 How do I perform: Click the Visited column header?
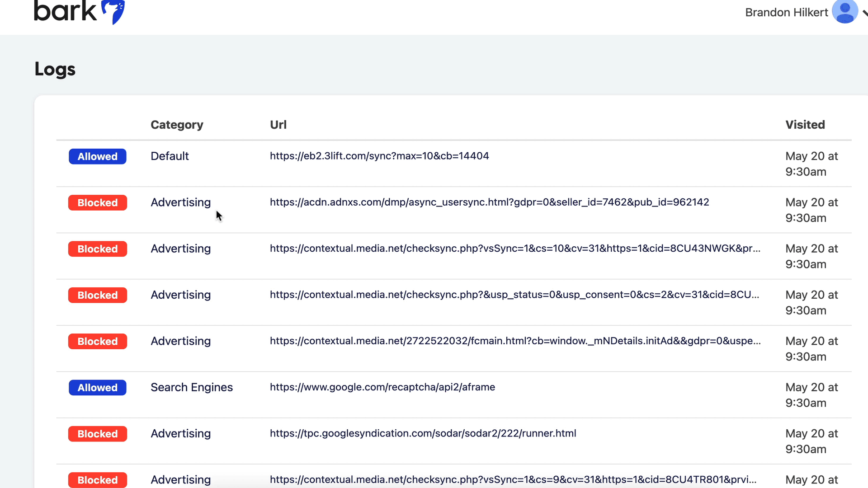click(x=805, y=125)
